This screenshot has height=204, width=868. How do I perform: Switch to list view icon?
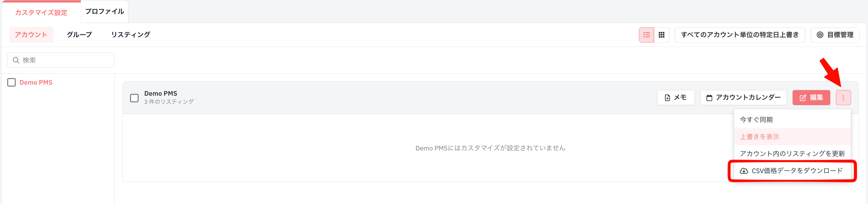tap(646, 35)
